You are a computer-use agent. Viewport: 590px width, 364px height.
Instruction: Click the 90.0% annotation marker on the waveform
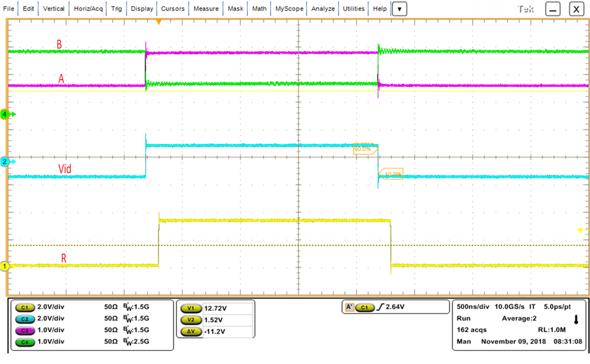(364, 149)
